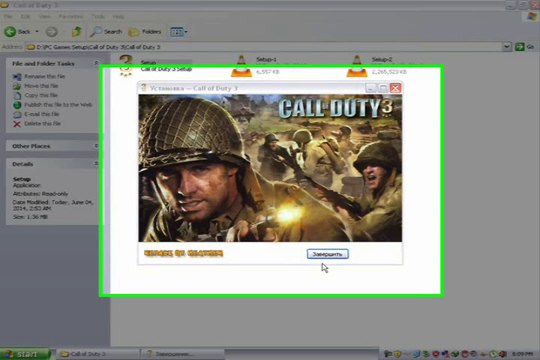The image size is (540, 360).
Task: Open the Edit menu
Action: click(x=25, y=16)
